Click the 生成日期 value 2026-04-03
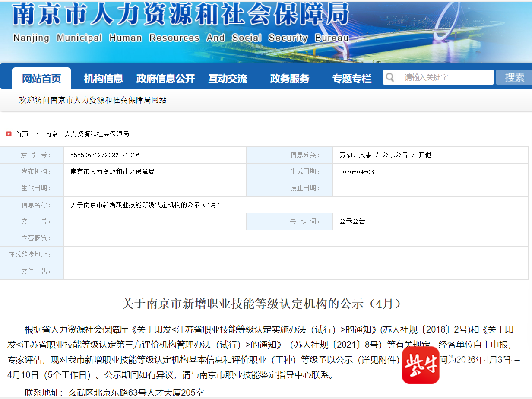532x399 pixels. [x=357, y=172]
